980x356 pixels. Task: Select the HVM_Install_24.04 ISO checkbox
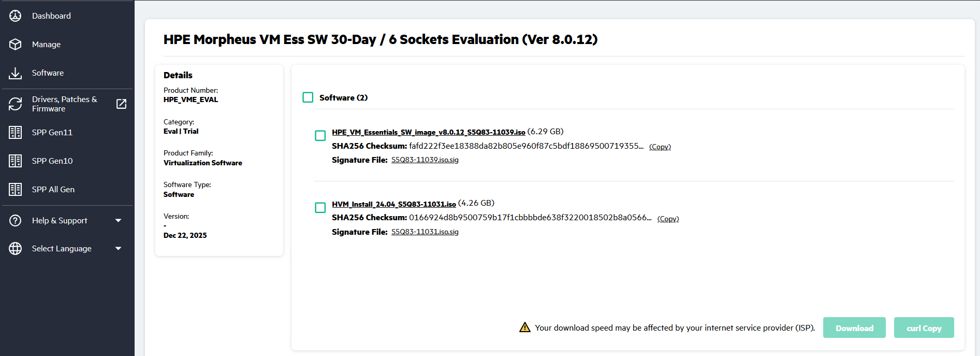320,208
